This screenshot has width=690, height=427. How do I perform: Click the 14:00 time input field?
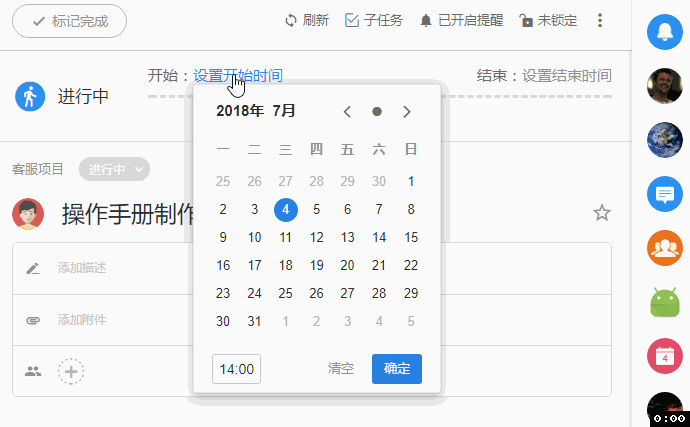coord(236,368)
